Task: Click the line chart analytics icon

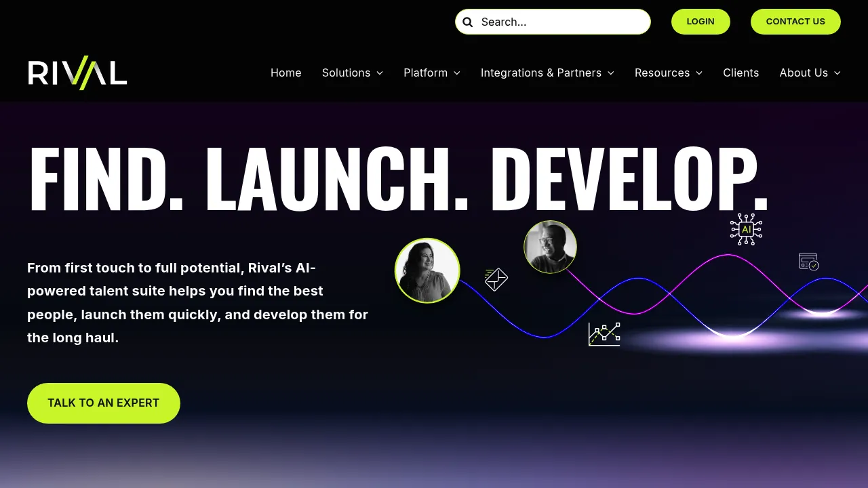Action: tap(604, 334)
